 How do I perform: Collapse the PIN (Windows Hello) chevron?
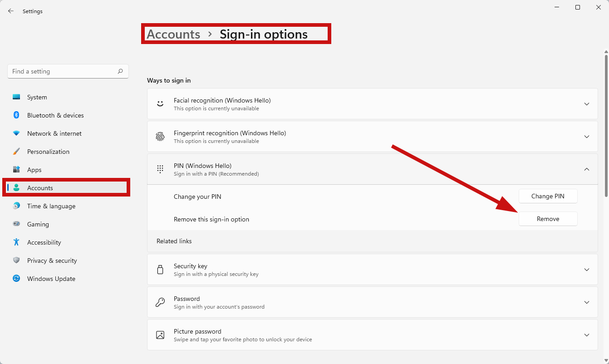coord(587,169)
